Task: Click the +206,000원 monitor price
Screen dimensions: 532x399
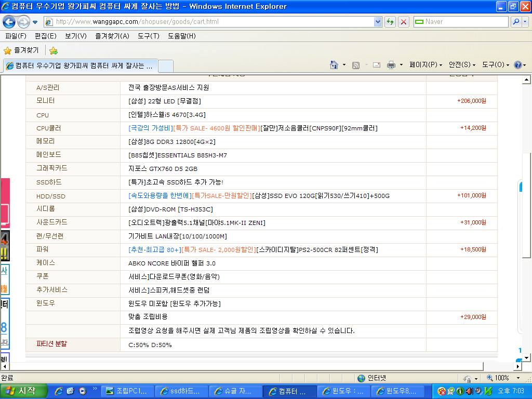Action: tap(472, 101)
